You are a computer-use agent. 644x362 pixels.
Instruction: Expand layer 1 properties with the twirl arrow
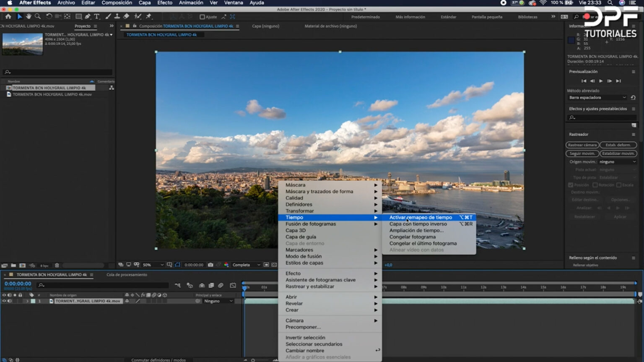[27, 301]
